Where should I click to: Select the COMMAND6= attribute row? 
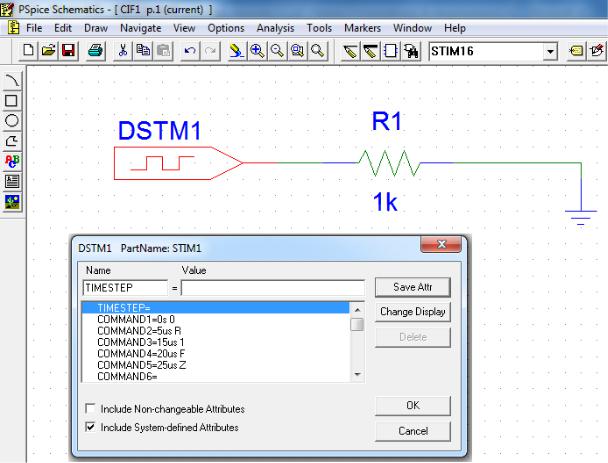click(216, 376)
